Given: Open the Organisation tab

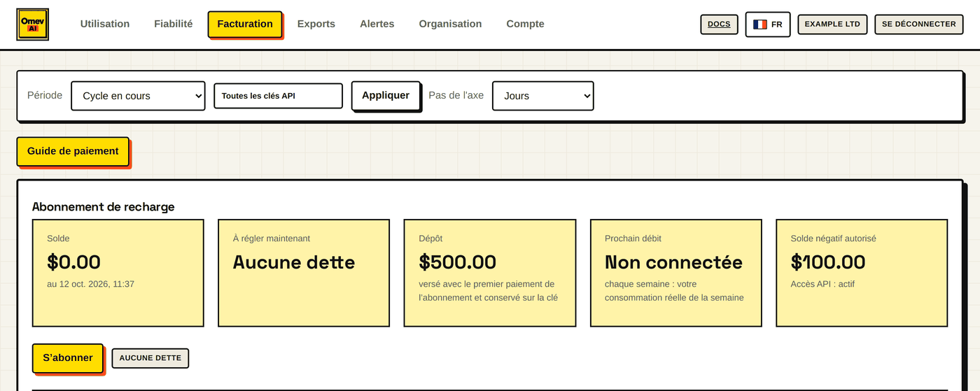Looking at the screenshot, I should 450,24.
